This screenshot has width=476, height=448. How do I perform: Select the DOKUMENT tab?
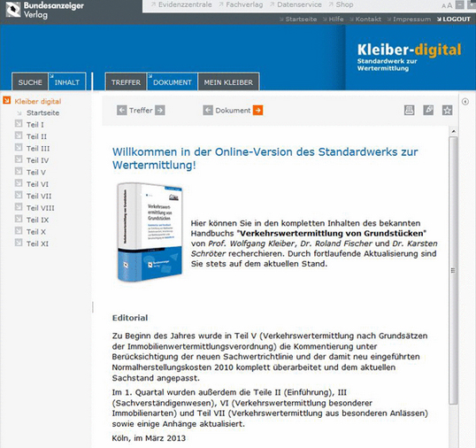click(173, 81)
